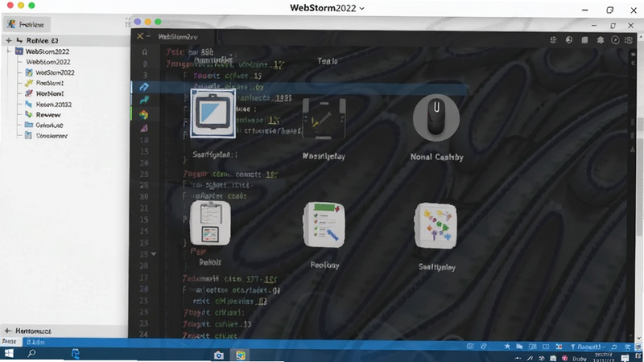The image size is (644, 362).
Task: Click the rightmost sync icon in the editor toolbar
Action: pos(629,39)
